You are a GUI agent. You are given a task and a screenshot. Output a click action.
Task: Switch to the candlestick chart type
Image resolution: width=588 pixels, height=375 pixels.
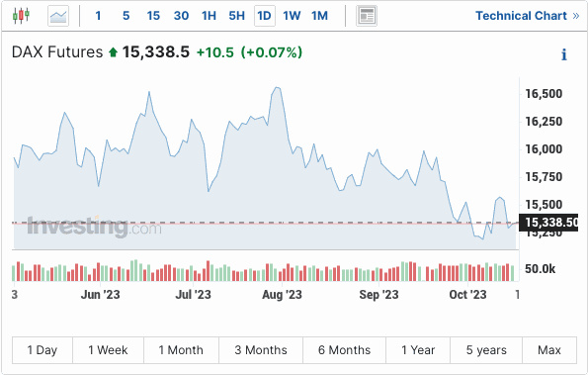coord(21,16)
